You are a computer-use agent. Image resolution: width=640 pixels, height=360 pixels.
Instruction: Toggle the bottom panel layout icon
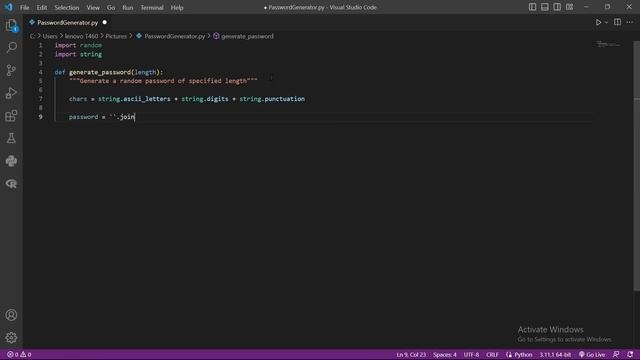(x=544, y=7)
